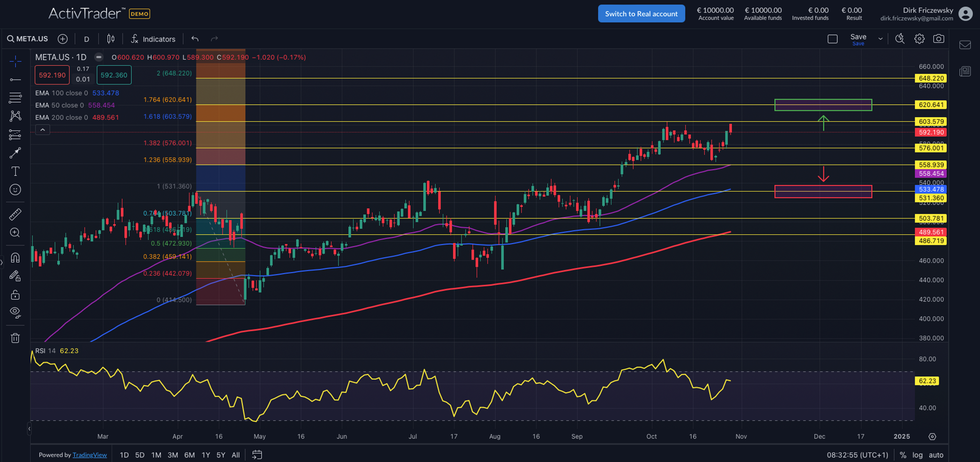Open the D timeframe interval dropdown
This screenshot has height=462, width=980.
tap(86, 39)
